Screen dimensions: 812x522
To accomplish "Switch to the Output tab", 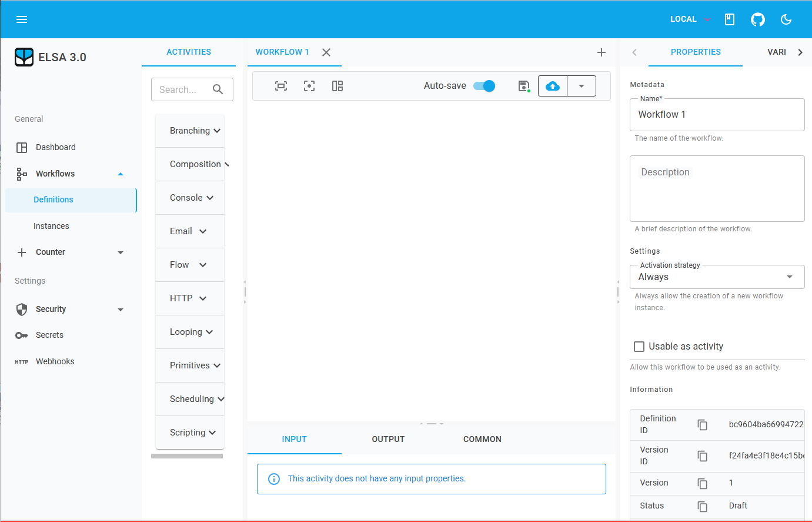I will click(x=388, y=439).
